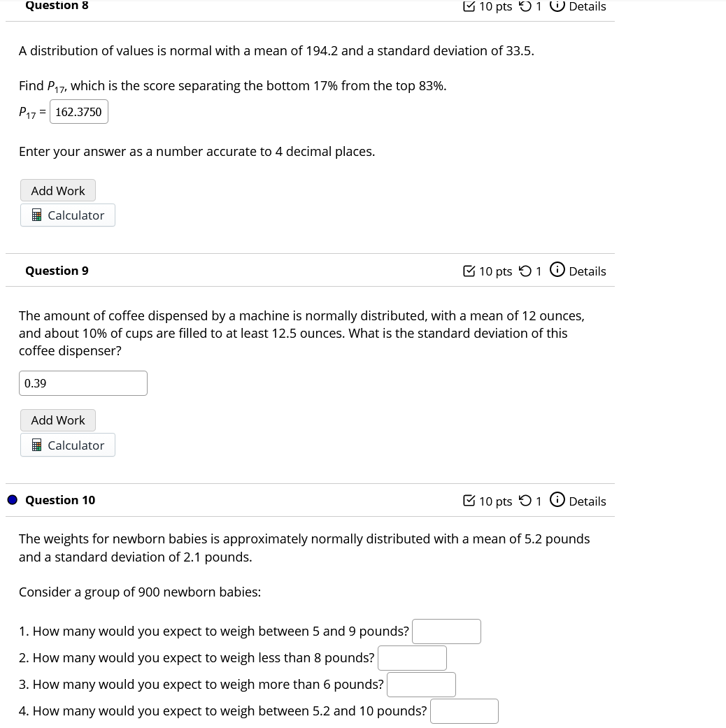Click the answer box for weighing less than 8 pounds

[x=412, y=658]
